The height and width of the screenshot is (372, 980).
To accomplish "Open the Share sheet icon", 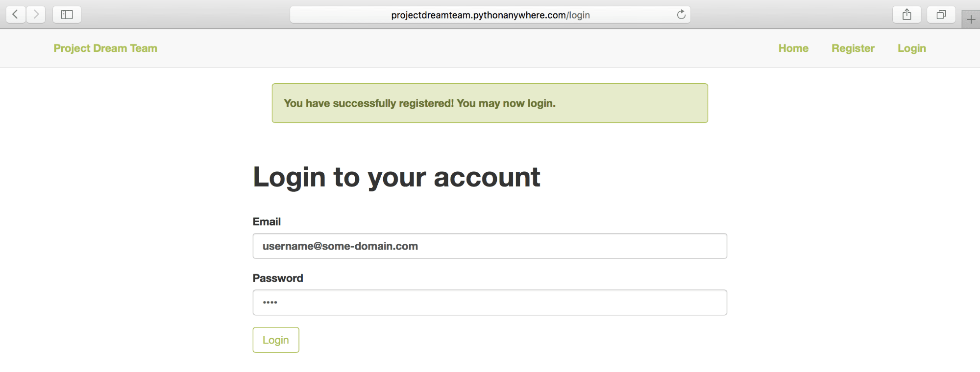I will (x=907, y=15).
